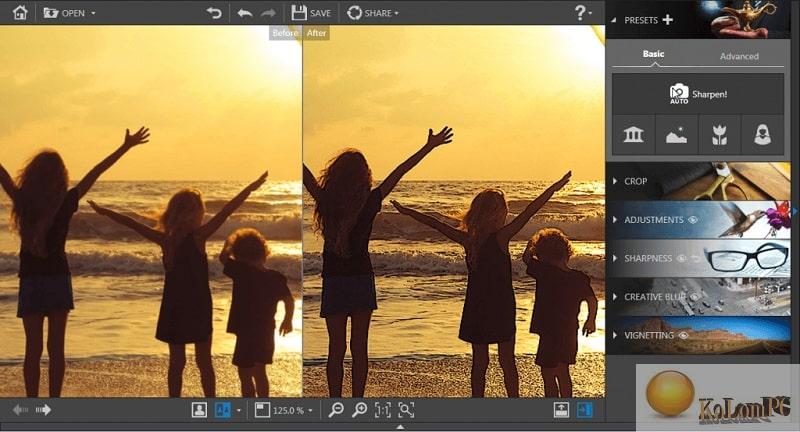The width and height of the screenshot is (800, 432).
Task: Toggle the bottom panel visibility icon
Action: (x=561, y=410)
